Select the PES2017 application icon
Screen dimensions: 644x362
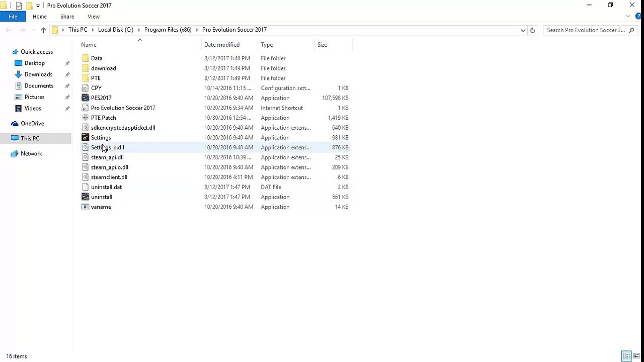(x=86, y=98)
